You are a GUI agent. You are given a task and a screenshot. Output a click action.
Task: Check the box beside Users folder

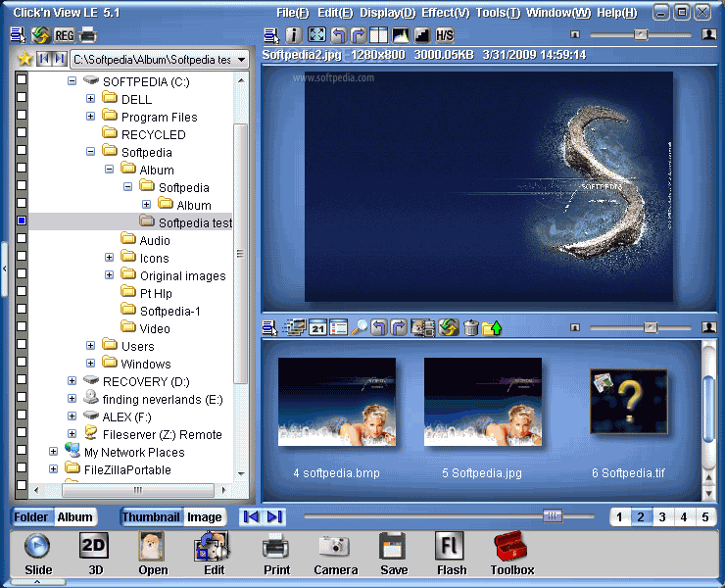tap(22, 344)
